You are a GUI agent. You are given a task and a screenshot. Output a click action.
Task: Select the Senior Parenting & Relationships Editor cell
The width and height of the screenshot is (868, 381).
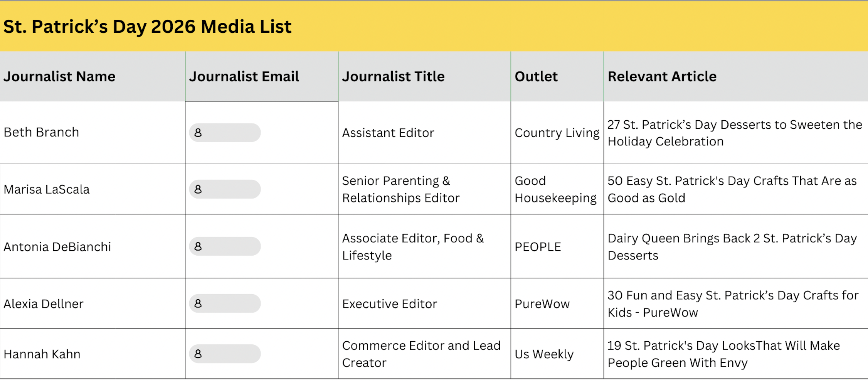pos(401,189)
